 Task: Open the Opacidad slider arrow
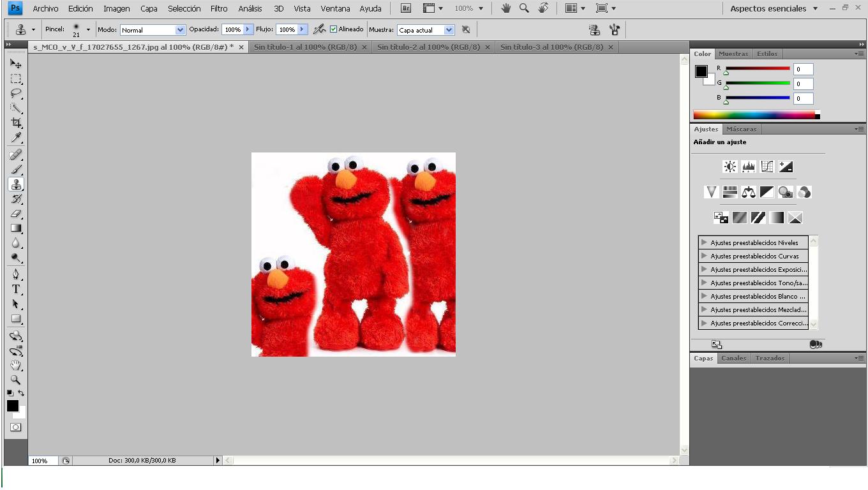tap(248, 29)
